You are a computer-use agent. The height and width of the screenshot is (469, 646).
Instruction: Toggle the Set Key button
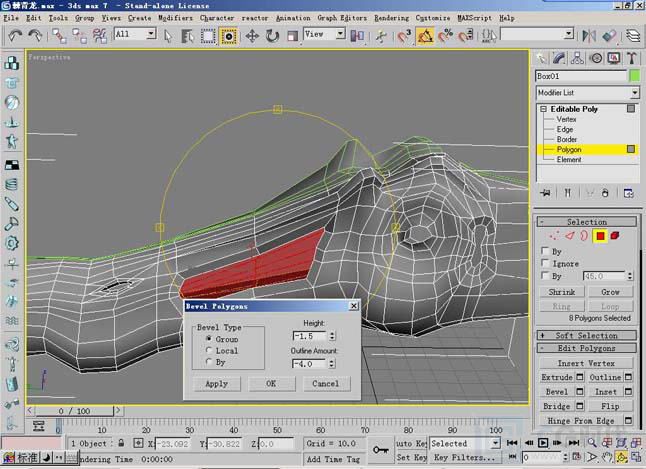(411, 457)
